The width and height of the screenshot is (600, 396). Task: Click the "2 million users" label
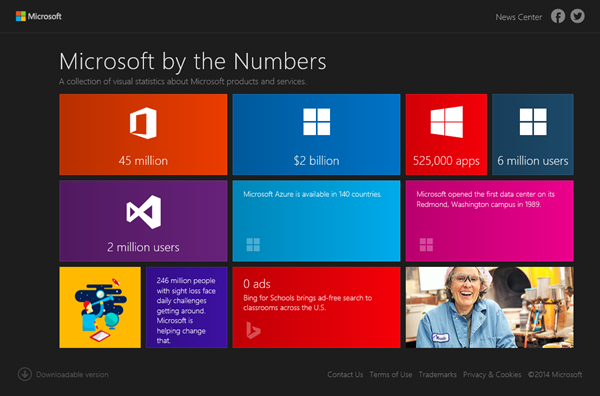[x=143, y=247]
